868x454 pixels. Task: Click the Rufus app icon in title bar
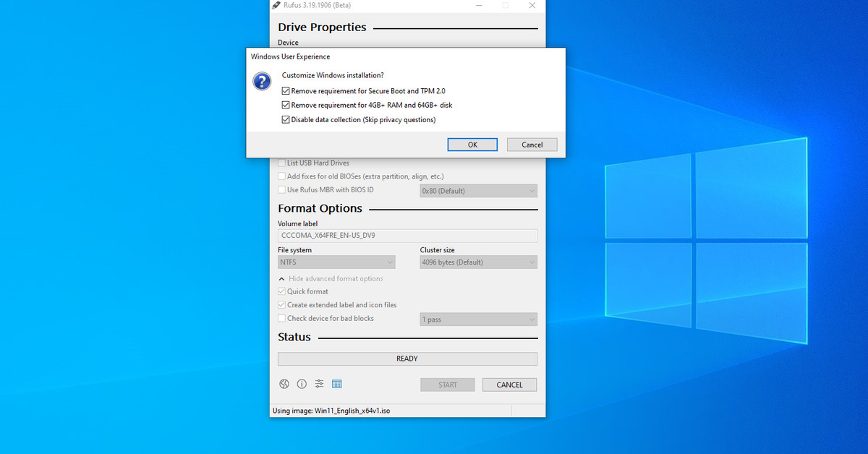click(x=276, y=6)
